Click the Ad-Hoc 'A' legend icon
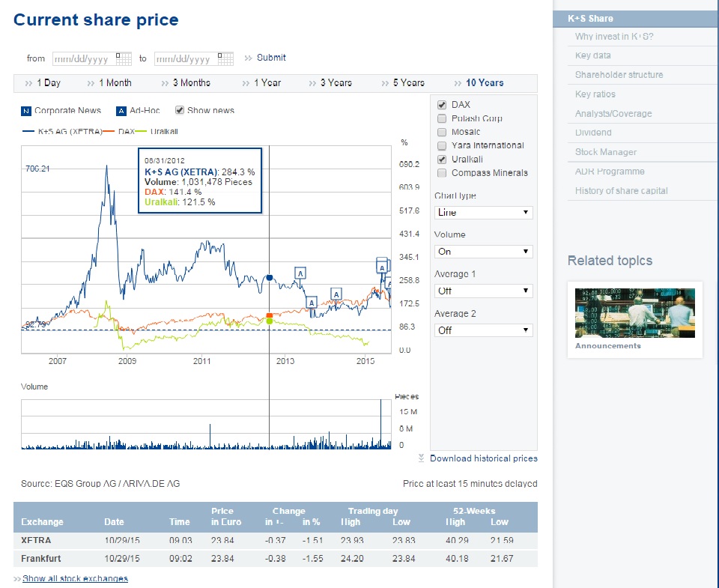719x588 pixels. coord(121,111)
